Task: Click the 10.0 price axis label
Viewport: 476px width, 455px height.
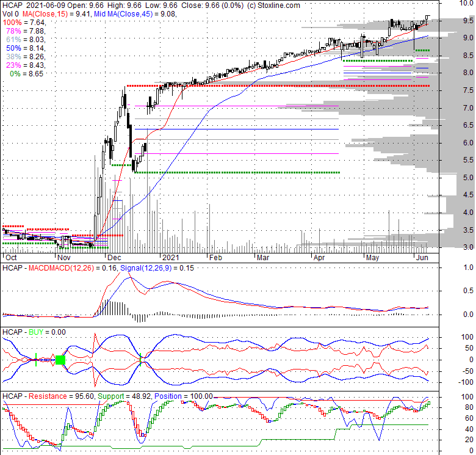Action: click(466, 3)
